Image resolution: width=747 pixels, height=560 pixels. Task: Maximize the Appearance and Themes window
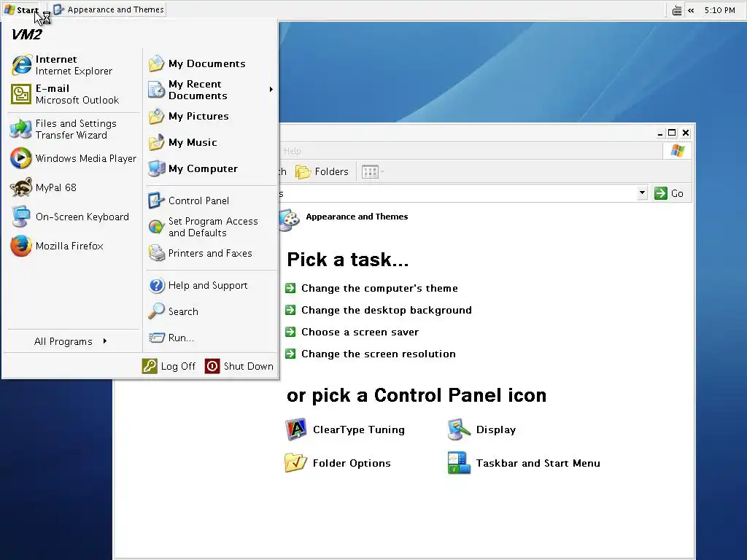coord(672,133)
